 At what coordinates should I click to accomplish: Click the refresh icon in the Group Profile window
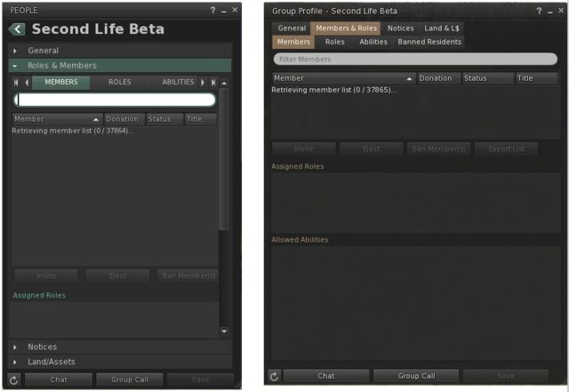tap(274, 376)
